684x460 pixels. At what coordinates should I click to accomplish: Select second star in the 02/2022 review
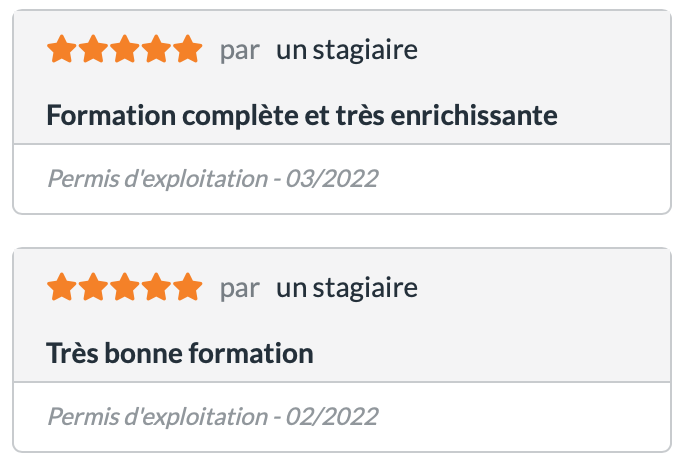point(94,289)
